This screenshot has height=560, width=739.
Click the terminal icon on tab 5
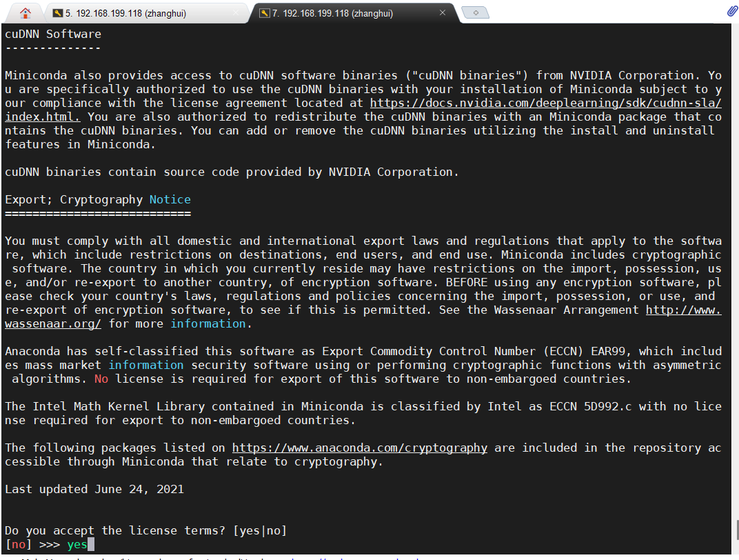57,13
